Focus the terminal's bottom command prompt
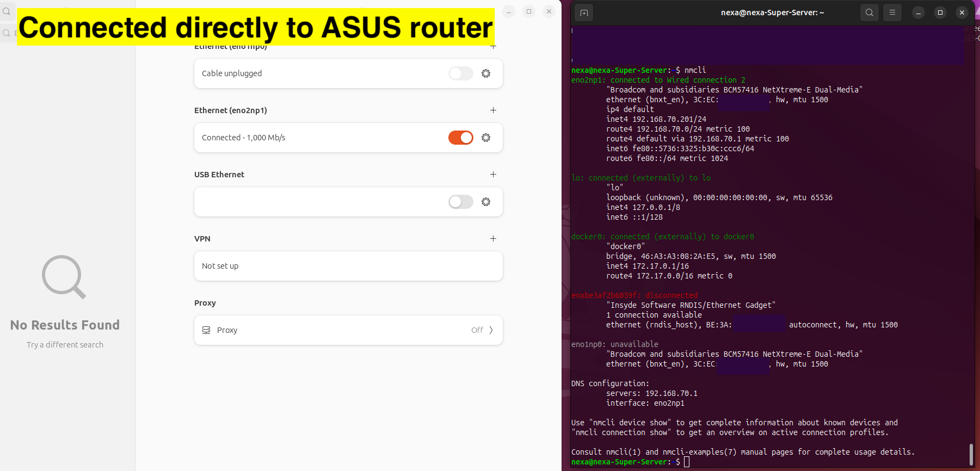This screenshot has height=471, width=980. [687, 462]
